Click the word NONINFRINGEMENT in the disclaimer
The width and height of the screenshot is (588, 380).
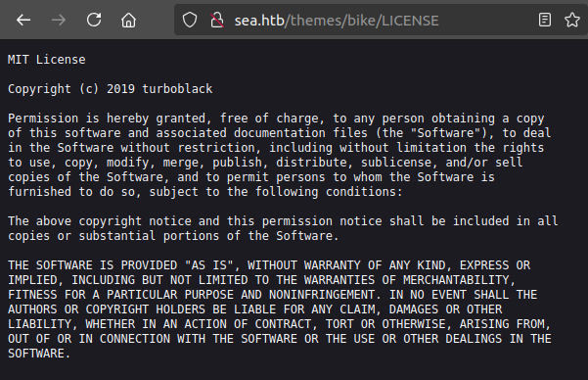[322, 295]
